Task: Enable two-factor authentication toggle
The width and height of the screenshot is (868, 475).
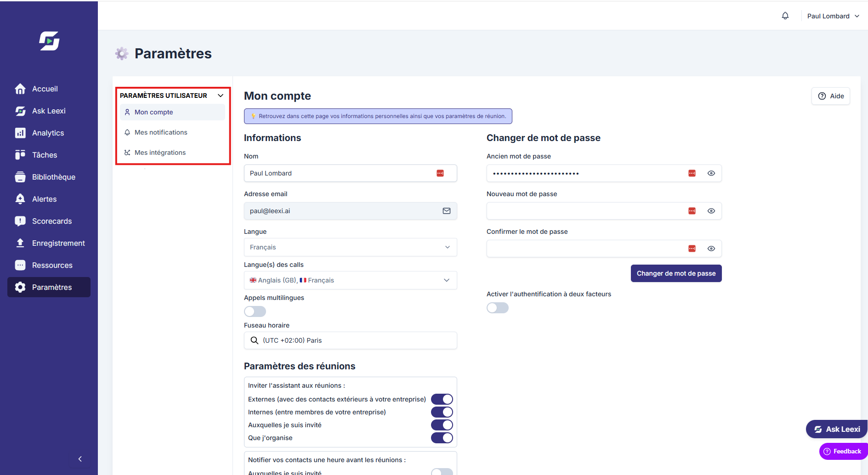Action: click(x=498, y=308)
